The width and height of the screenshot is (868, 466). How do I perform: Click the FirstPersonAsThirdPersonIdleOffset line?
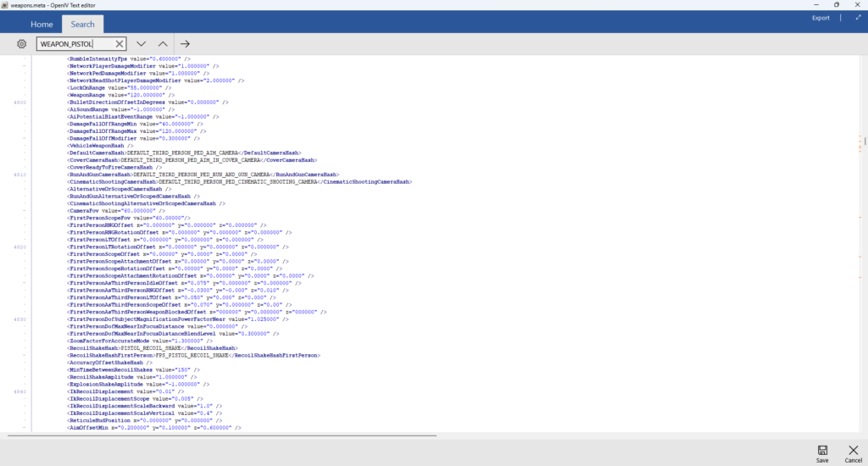pos(184,283)
